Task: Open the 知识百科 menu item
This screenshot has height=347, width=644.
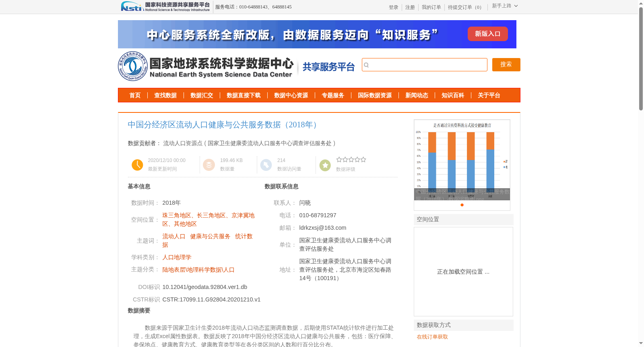Action: click(x=453, y=95)
